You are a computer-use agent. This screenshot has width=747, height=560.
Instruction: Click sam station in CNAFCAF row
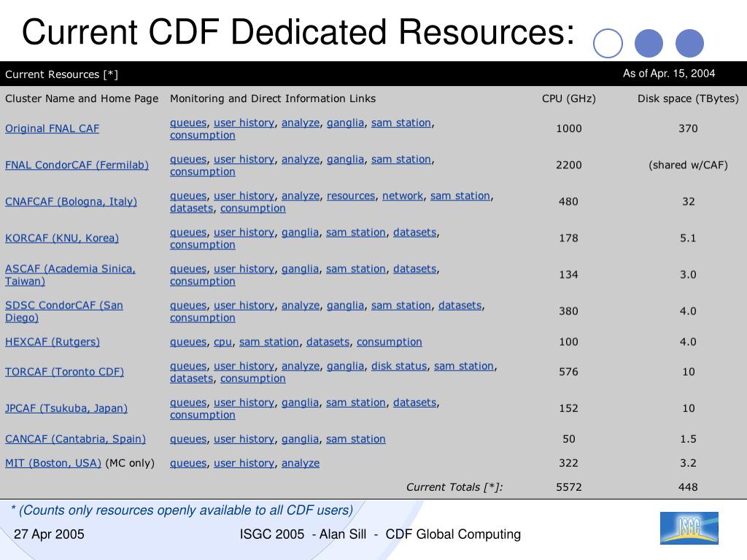(460, 196)
